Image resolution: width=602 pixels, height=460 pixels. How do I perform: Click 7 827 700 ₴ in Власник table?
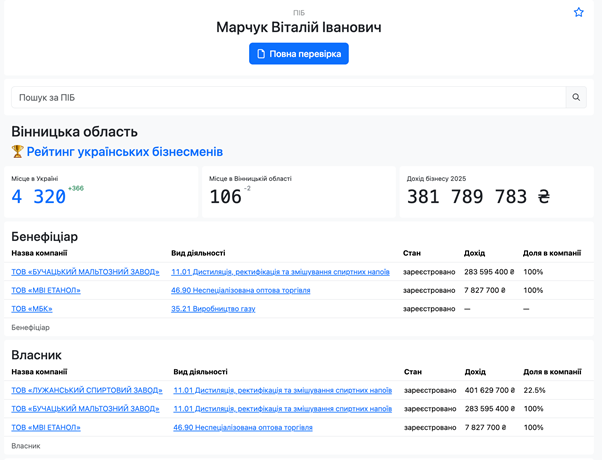point(485,427)
